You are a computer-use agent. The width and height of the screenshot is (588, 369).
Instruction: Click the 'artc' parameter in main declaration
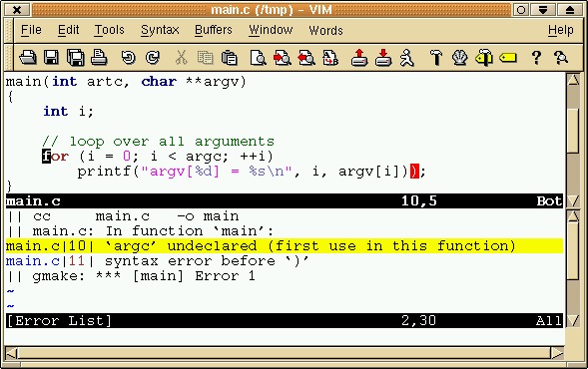click(105, 82)
